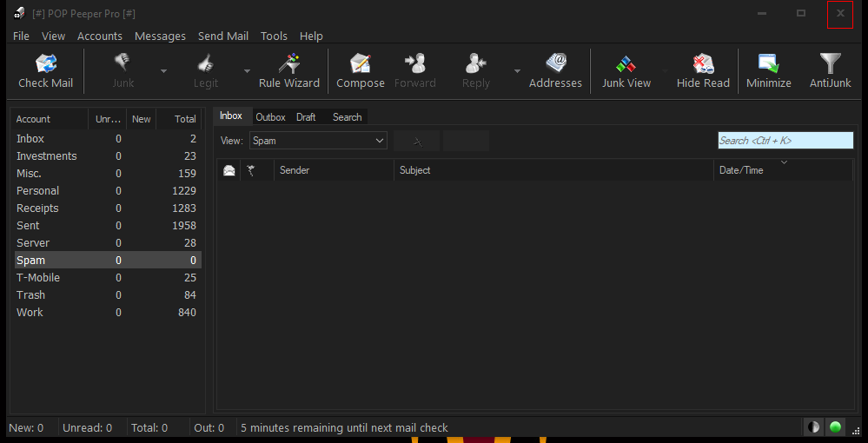868x443 pixels.
Task: Click the Unread column header
Action: click(x=107, y=119)
